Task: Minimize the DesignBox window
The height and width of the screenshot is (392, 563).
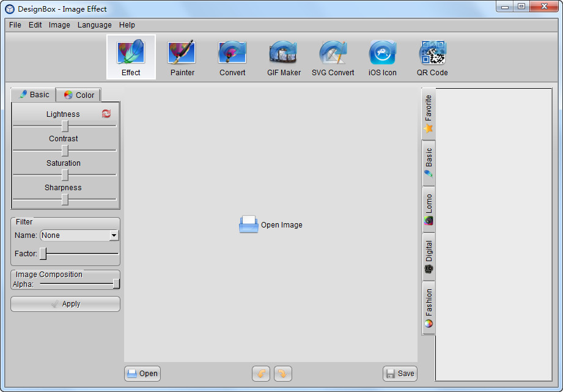Action: click(505, 7)
